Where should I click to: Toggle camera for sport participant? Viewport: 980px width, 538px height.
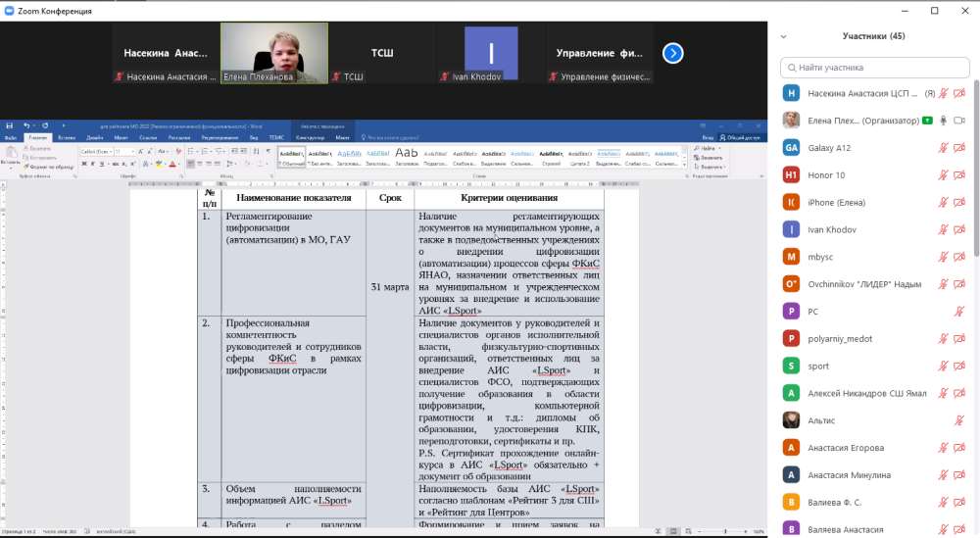[959, 367]
